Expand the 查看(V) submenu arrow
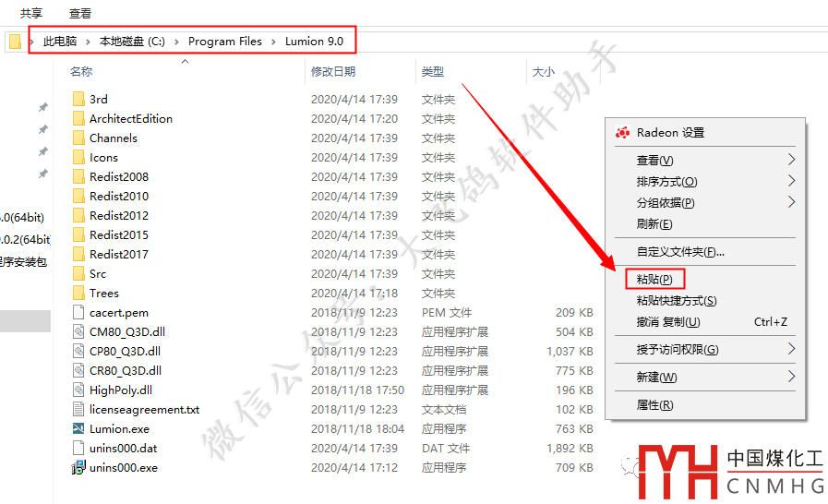 point(791,161)
